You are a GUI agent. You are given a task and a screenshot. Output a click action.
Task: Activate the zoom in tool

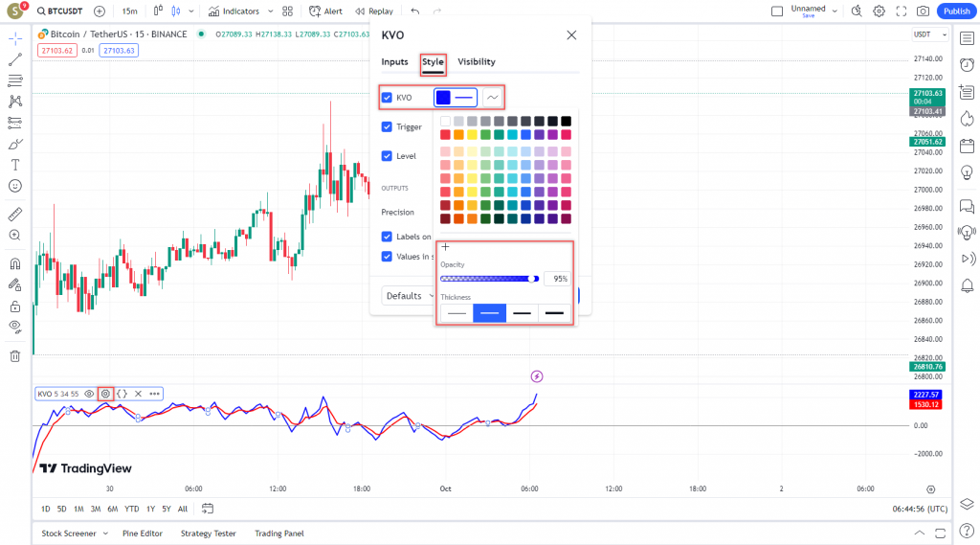pos(15,236)
